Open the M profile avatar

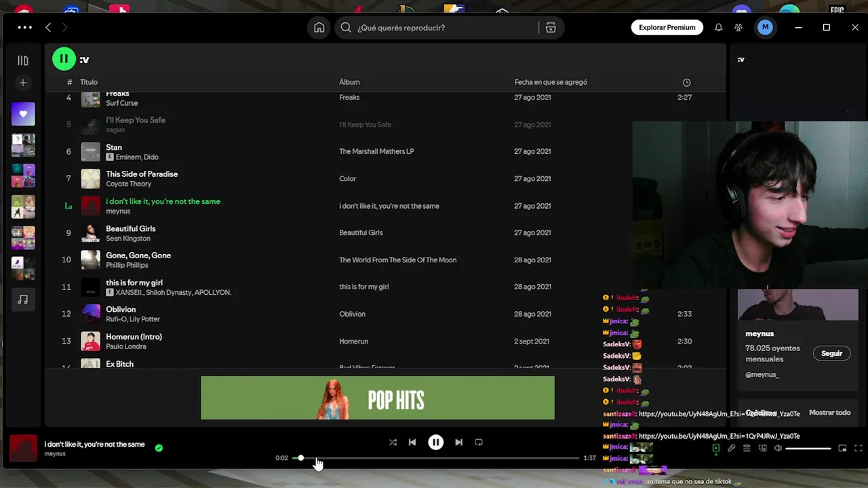point(765,27)
